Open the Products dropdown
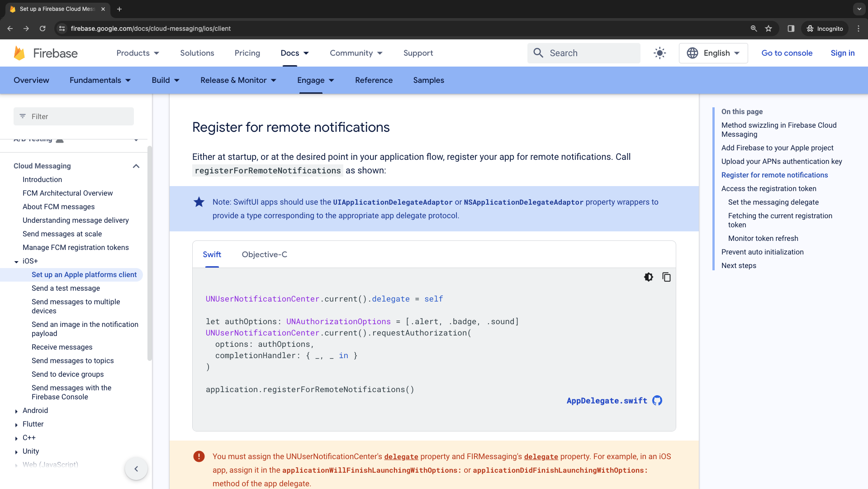The image size is (868, 489). point(138,53)
